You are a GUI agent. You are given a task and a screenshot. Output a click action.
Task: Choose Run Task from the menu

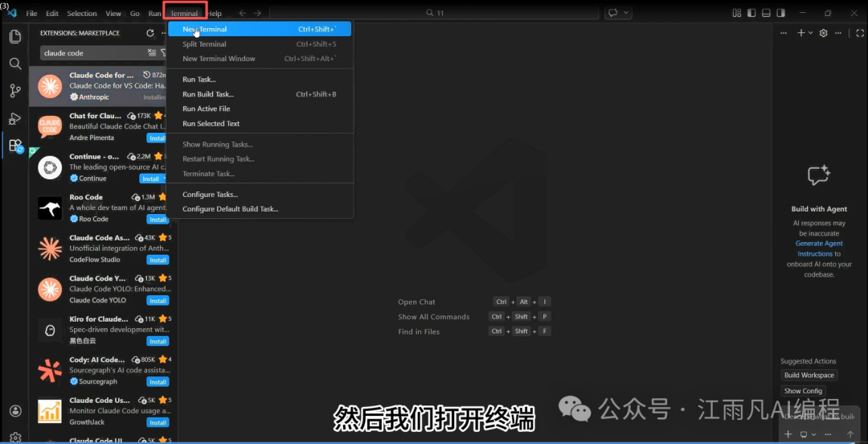click(260, 80)
